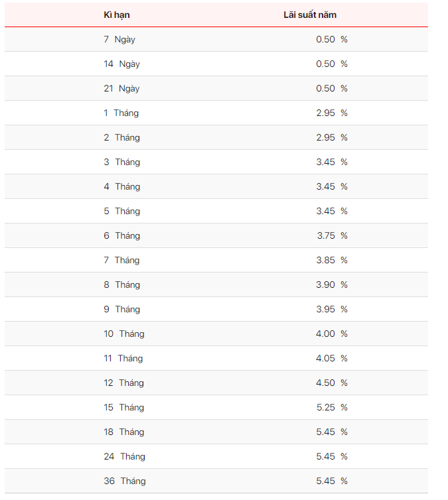Click the "14 Ngày" term cell

pyautogui.click(x=121, y=64)
